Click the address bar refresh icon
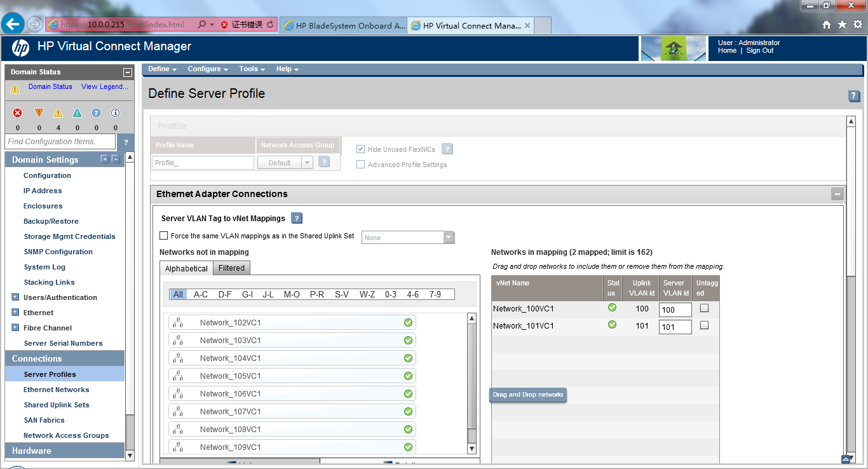Screen dimensions: 868x469 pyautogui.click(x=270, y=25)
